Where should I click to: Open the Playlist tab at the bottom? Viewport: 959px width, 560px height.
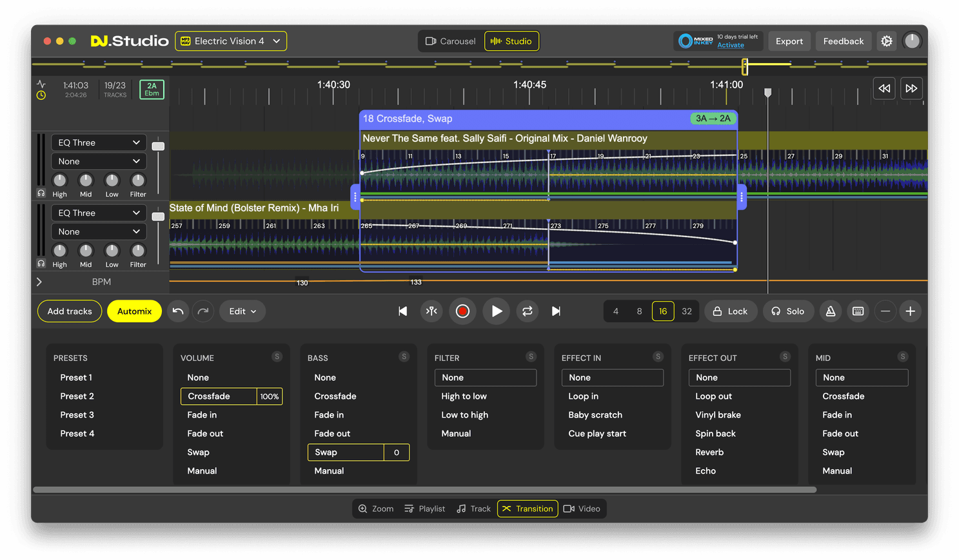[424, 508]
